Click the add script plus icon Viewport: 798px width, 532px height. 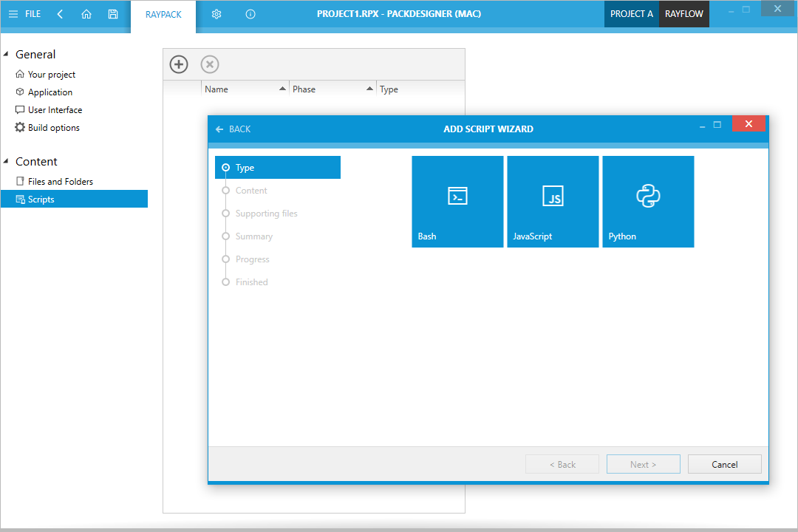click(x=179, y=64)
